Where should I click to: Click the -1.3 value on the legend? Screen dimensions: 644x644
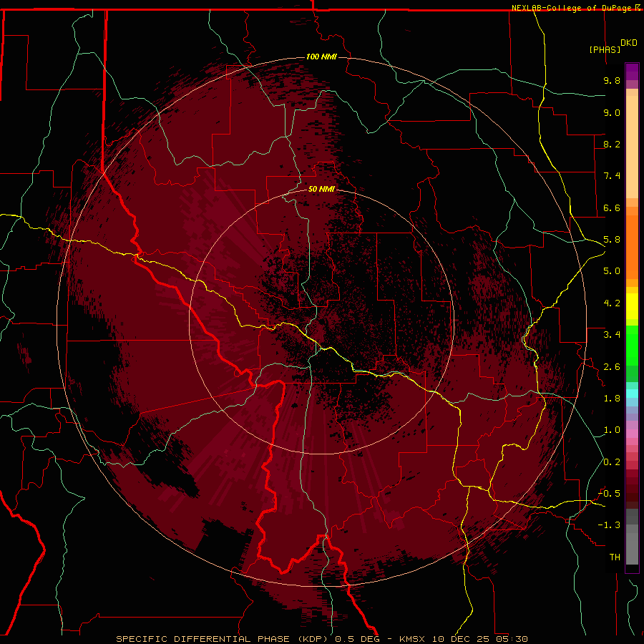click(x=609, y=525)
